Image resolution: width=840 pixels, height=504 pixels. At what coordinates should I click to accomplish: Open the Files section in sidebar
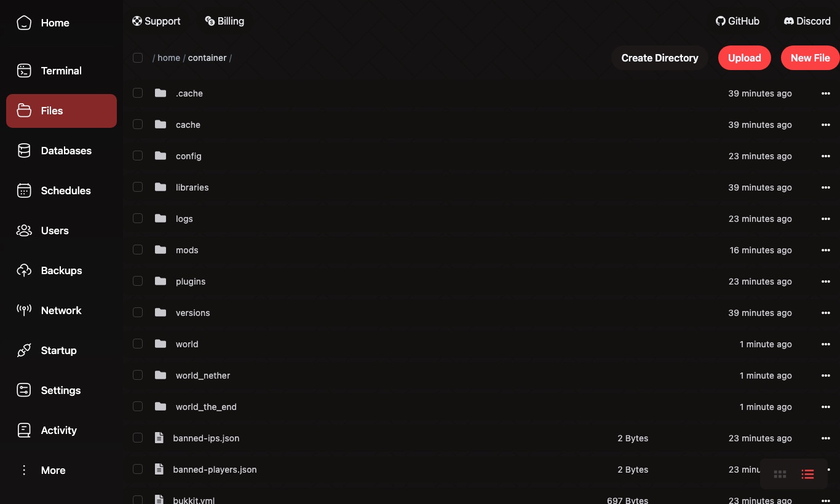tap(61, 111)
